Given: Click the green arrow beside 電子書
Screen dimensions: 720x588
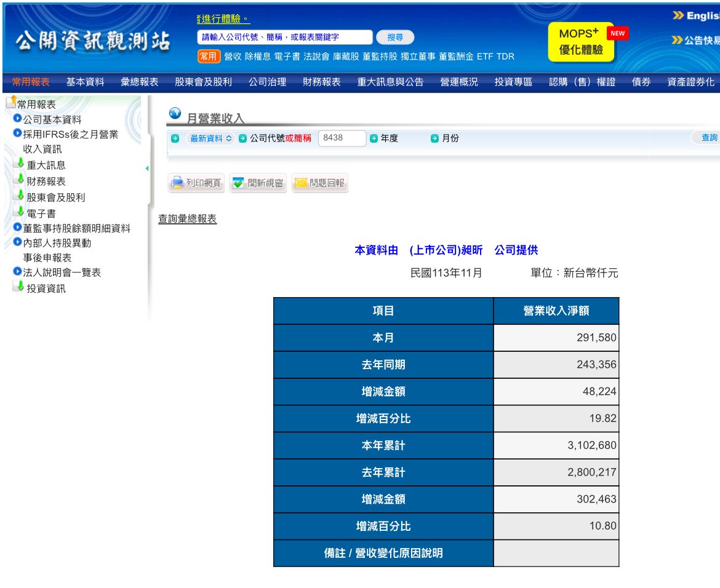Looking at the screenshot, I should tap(20, 212).
